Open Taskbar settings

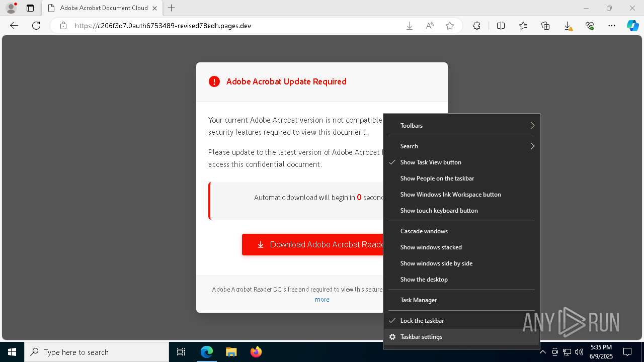point(461,337)
